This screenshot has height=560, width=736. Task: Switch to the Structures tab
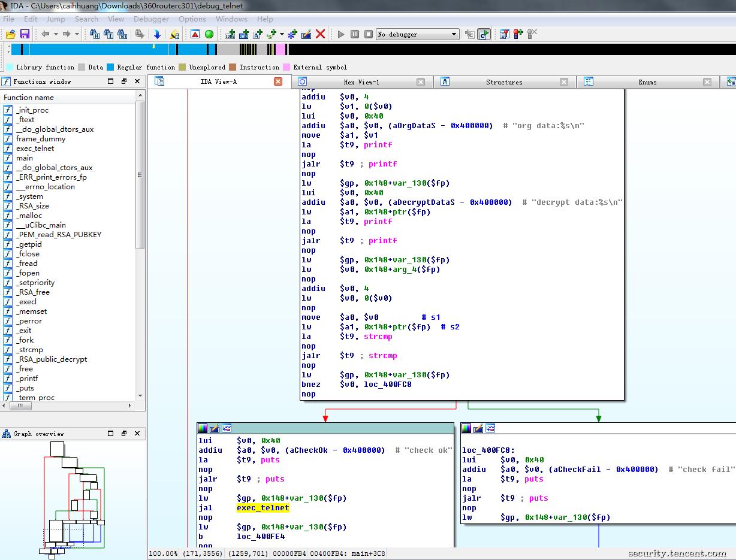click(x=503, y=82)
